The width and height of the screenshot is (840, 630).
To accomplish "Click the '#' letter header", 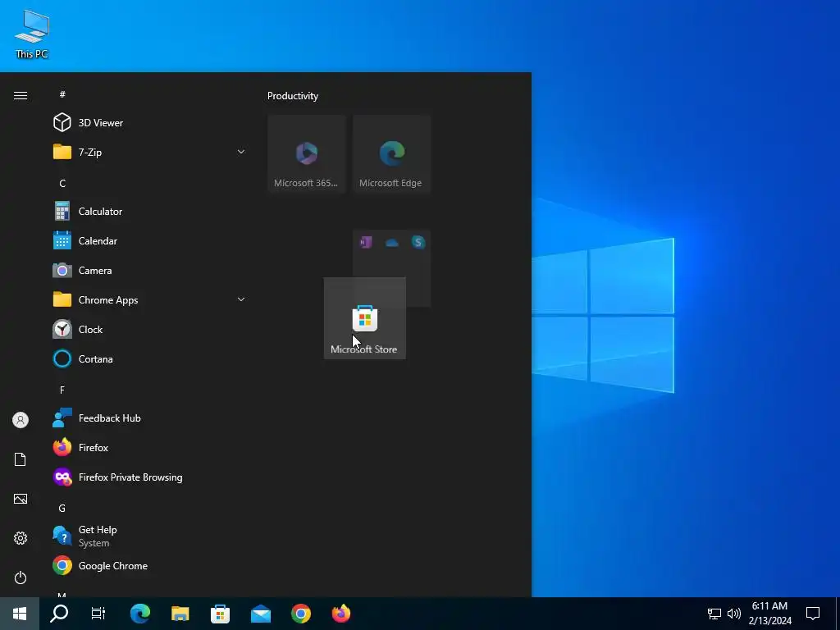I will tap(62, 94).
